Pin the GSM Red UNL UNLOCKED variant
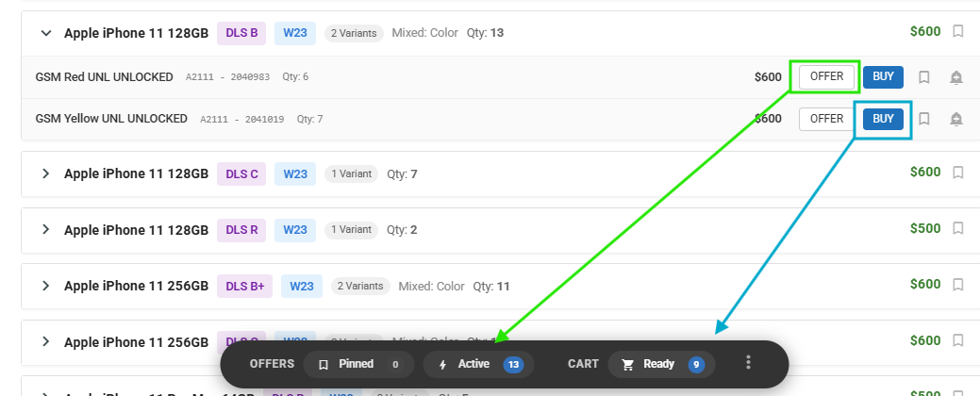 tap(923, 76)
